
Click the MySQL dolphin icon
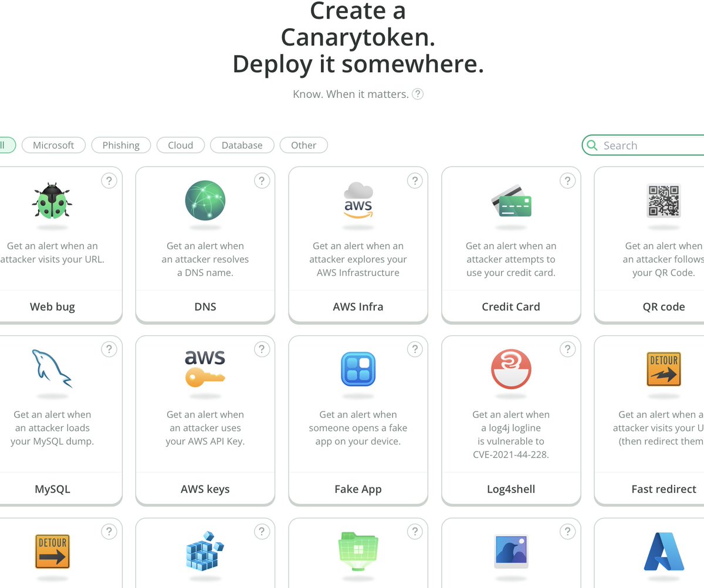pos(52,369)
